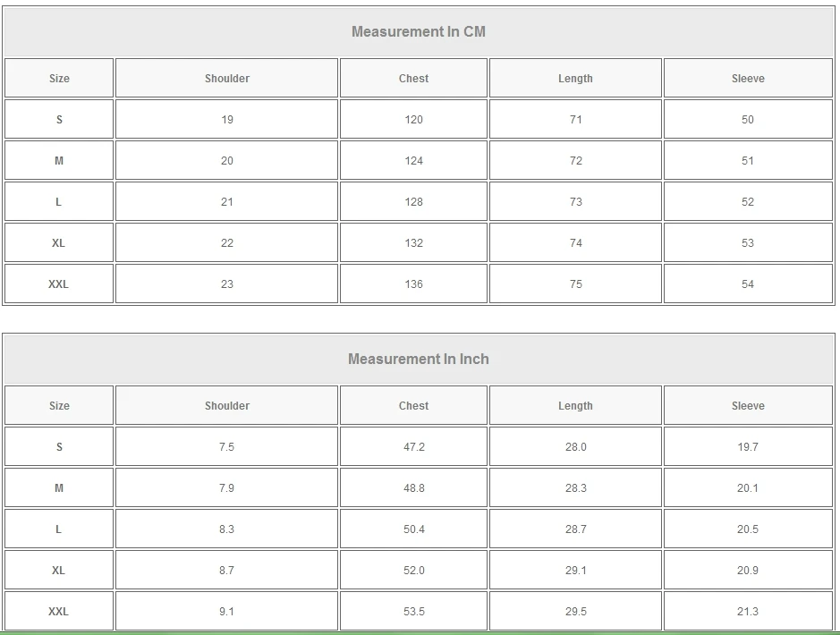
Task: Click the Length header in Inch table
Action: 575,406
